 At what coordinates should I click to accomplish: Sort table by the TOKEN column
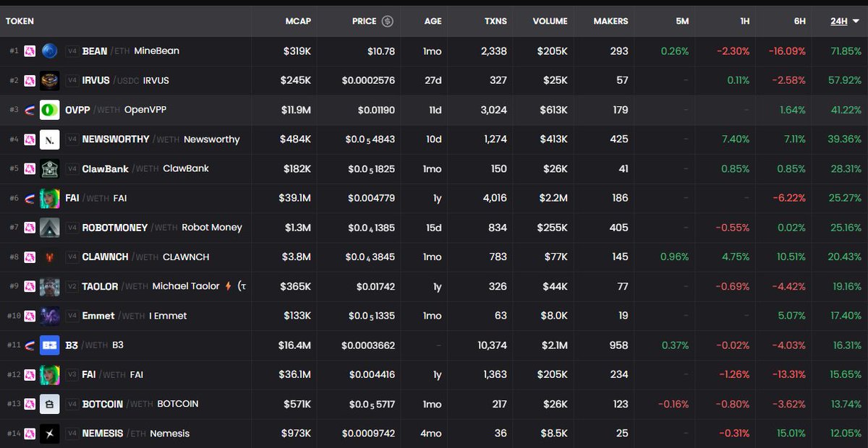click(x=20, y=22)
